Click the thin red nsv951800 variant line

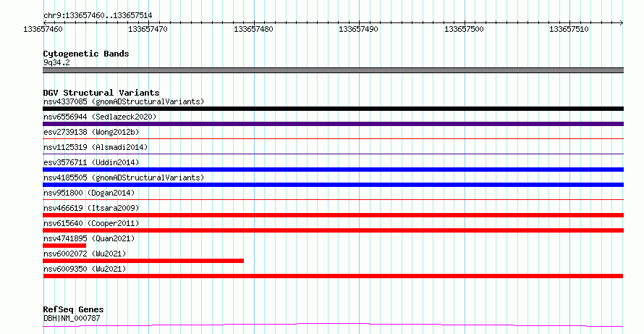(x=333, y=200)
